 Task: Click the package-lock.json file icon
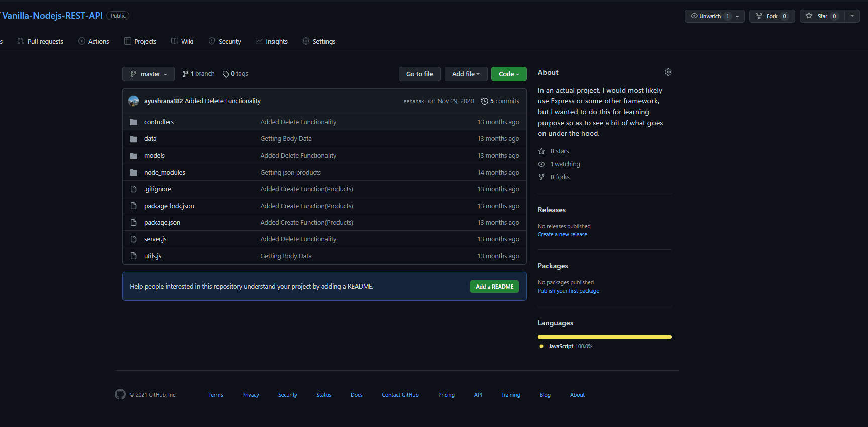pos(133,206)
